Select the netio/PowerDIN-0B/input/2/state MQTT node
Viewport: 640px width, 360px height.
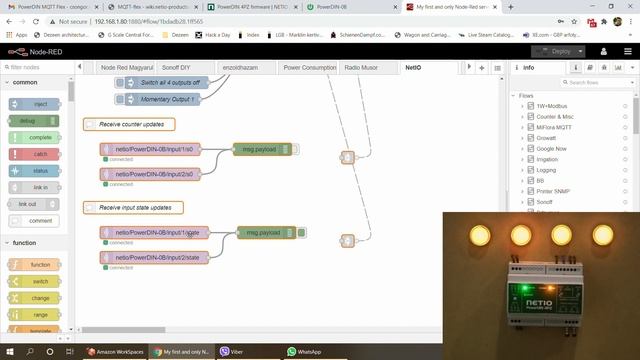click(x=155, y=258)
